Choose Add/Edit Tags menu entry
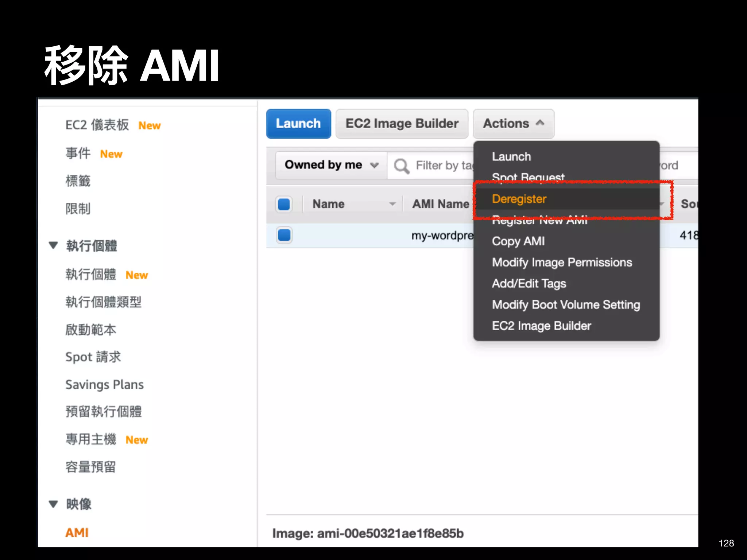Image resolution: width=747 pixels, height=560 pixels. tap(529, 284)
